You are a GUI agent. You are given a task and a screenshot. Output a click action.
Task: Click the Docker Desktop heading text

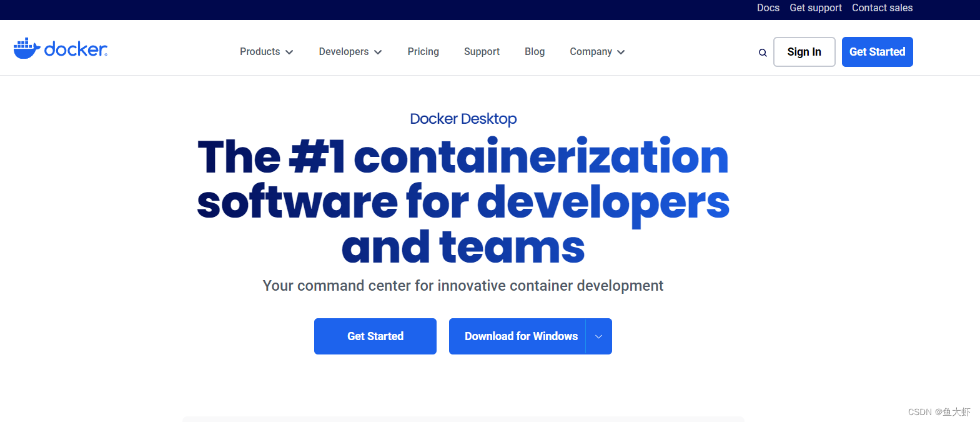[x=463, y=119]
